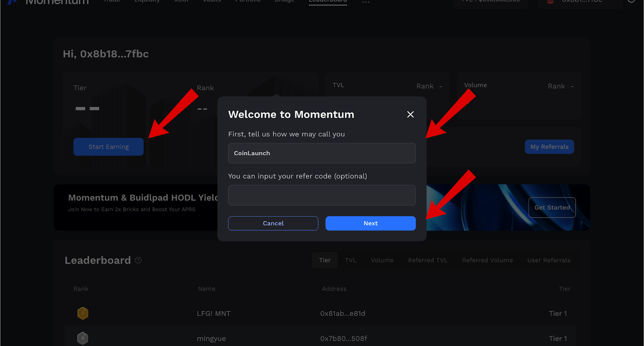Focus the optional refer code input
The height and width of the screenshot is (346, 644).
[322, 196]
